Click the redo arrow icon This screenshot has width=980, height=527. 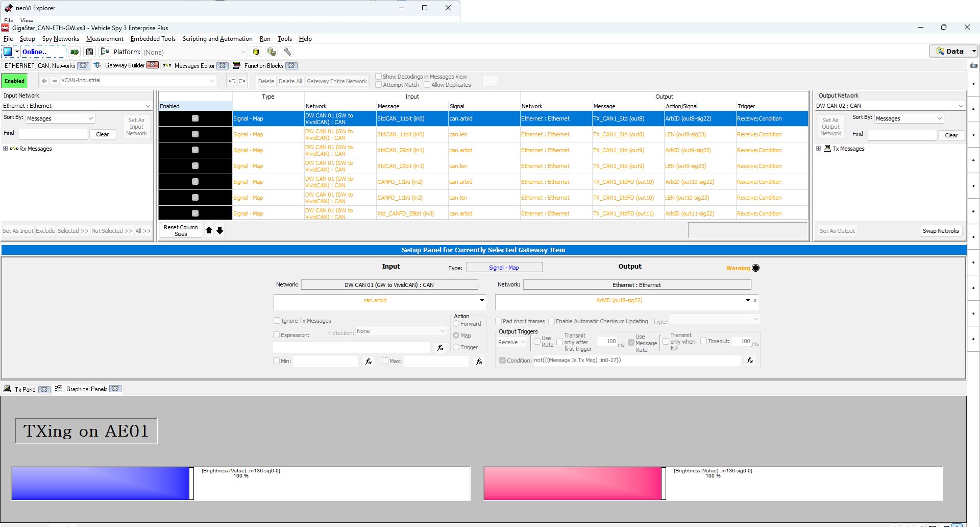pos(242,81)
